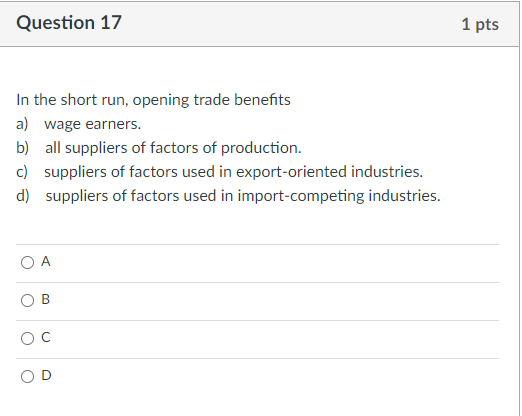522x416 pixels.
Task: Click the 'wage earners.' option text
Action: pyautogui.click(x=93, y=124)
